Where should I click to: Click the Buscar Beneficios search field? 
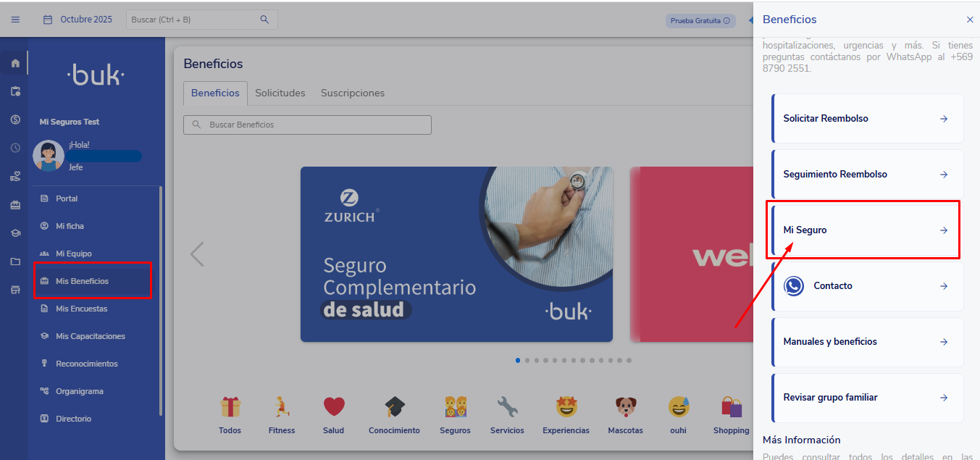[307, 125]
